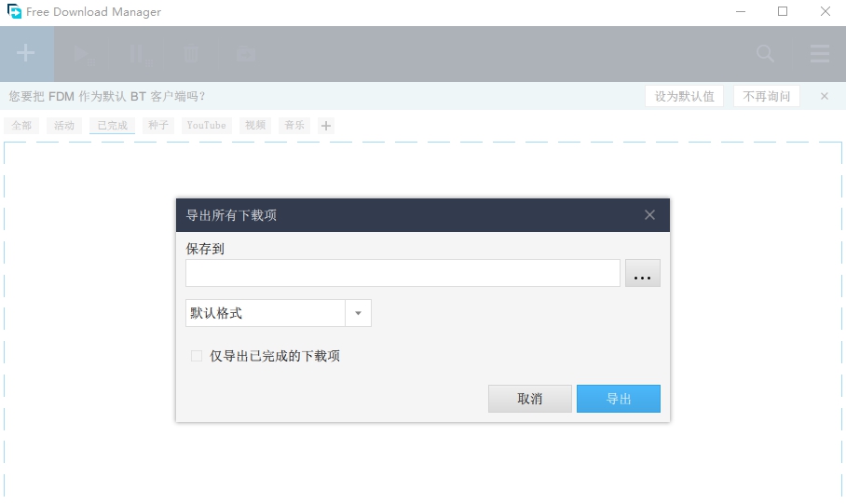Select the 已完成 filter tab
Image resolution: width=846 pixels, height=504 pixels.
tap(112, 125)
